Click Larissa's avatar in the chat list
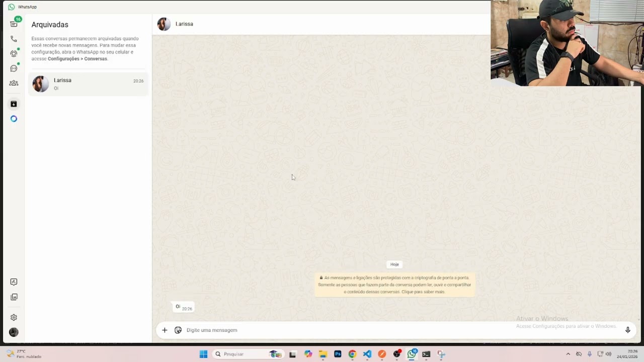Screen dimensions: 644x362 [40, 84]
